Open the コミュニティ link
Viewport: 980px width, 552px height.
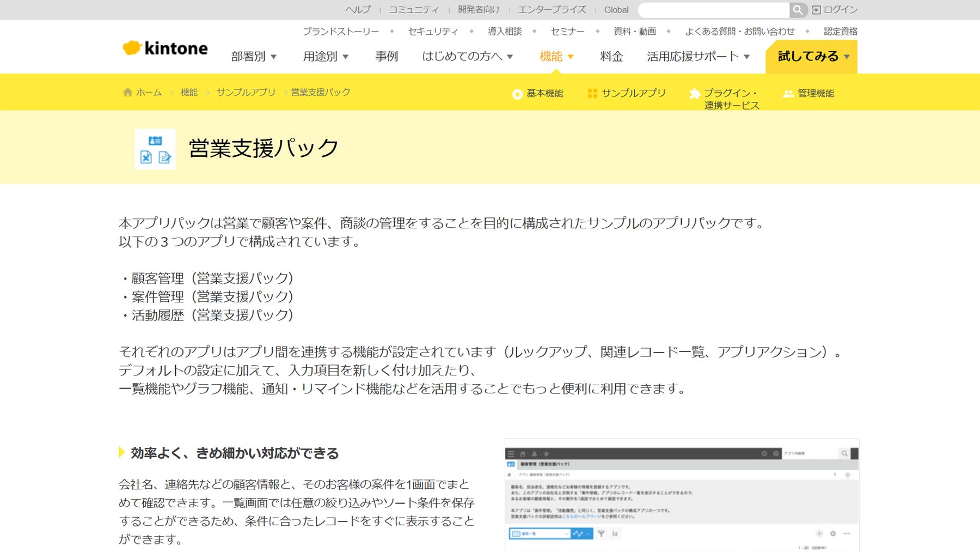[414, 10]
